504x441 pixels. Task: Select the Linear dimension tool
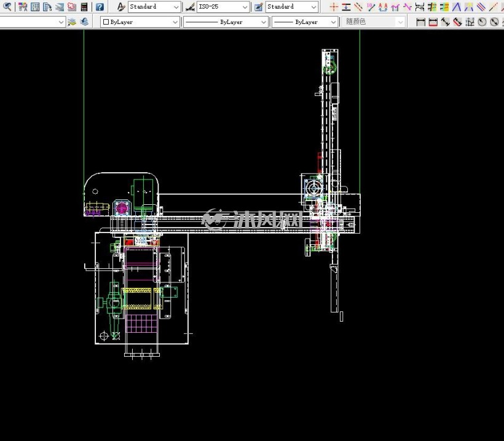[421, 22]
